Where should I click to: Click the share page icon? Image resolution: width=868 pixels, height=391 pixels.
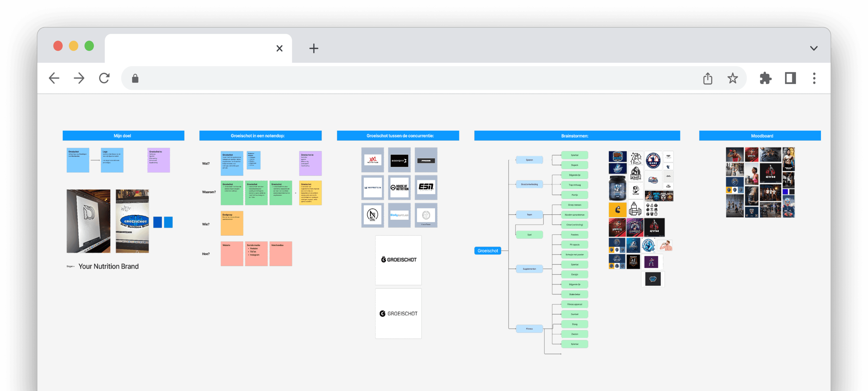click(708, 79)
